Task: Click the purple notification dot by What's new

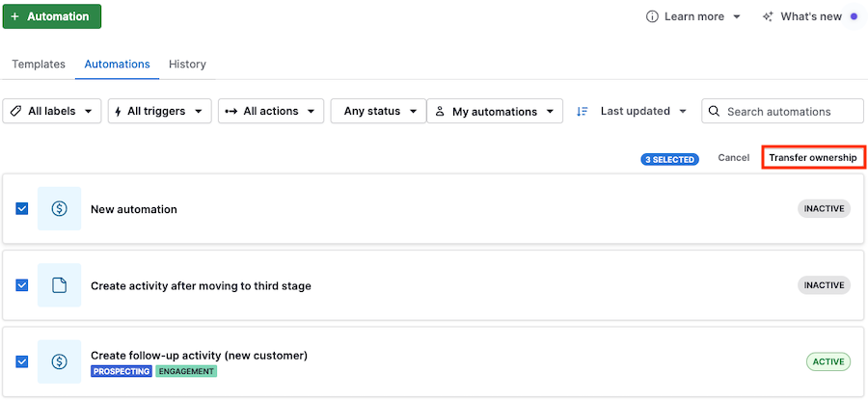Action: point(854,16)
